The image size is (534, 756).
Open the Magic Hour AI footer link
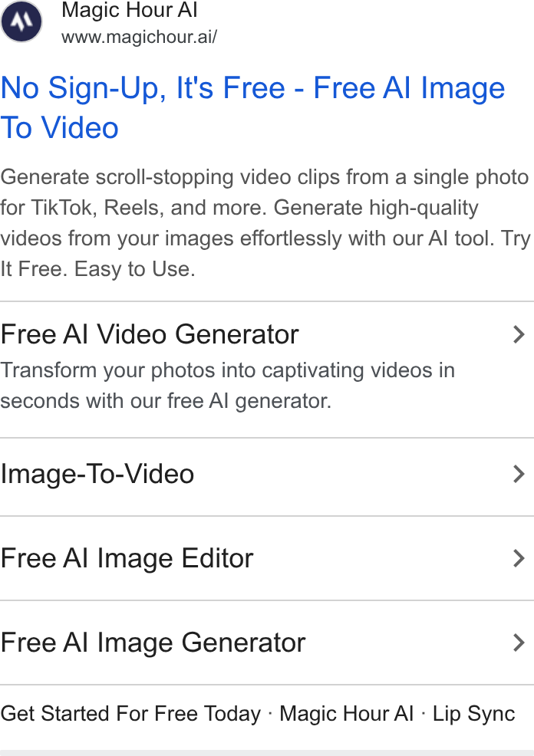[x=346, y=714]
